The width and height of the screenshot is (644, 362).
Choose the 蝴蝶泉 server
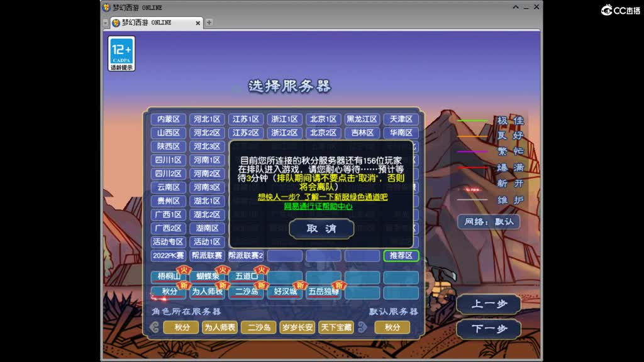[208, 277]
